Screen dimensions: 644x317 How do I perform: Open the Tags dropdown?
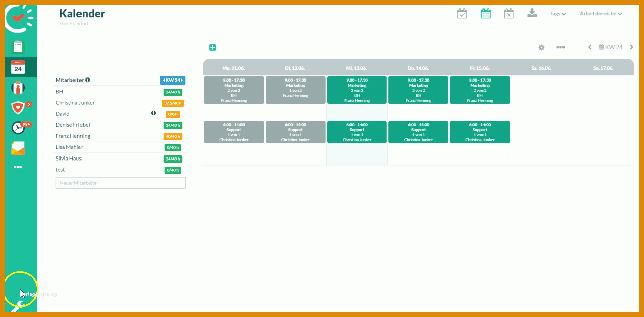click(558, 14)
